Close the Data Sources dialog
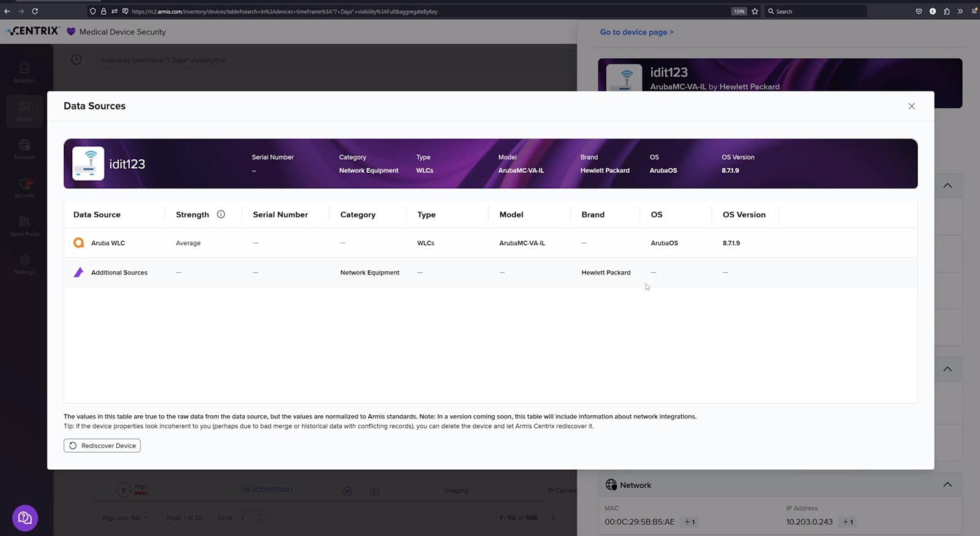Image resolution: width=980 pixels, height=536 pixels. tap(911, 106)
